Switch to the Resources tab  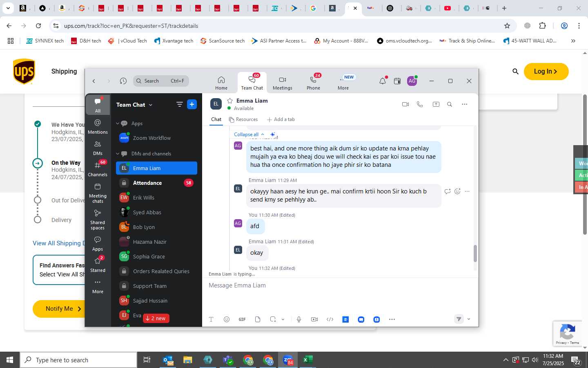point(243,119)
